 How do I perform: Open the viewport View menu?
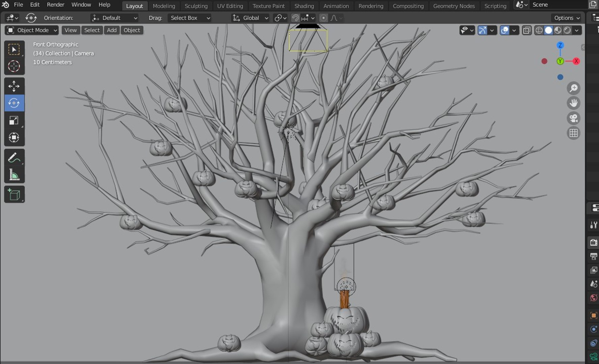[x=70, y=30]
